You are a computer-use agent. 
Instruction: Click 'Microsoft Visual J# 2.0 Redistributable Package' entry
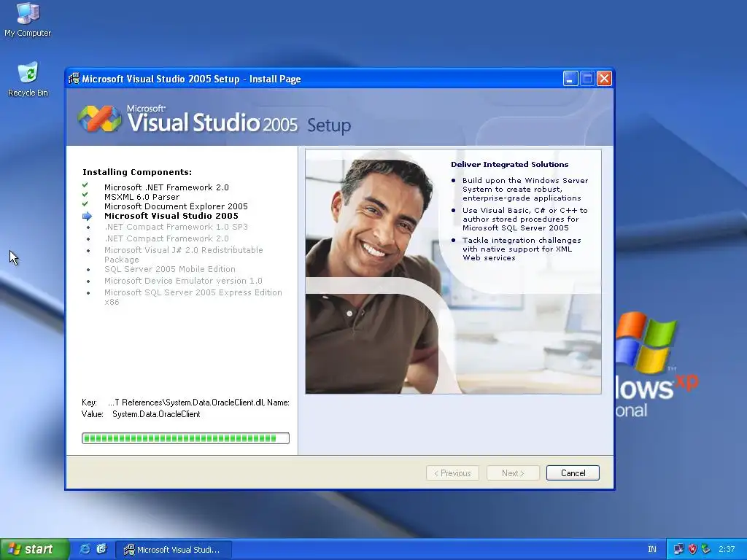(x=183, y=254)
